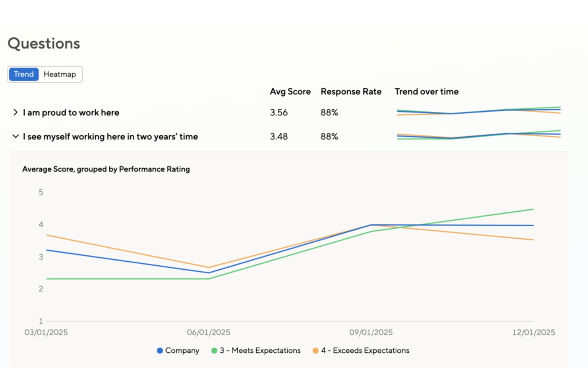The width and height of the screenshot is (588, 392).
Task: Toggle the Company legend dot
Action: pyautogui.click(x=160, y=351)
